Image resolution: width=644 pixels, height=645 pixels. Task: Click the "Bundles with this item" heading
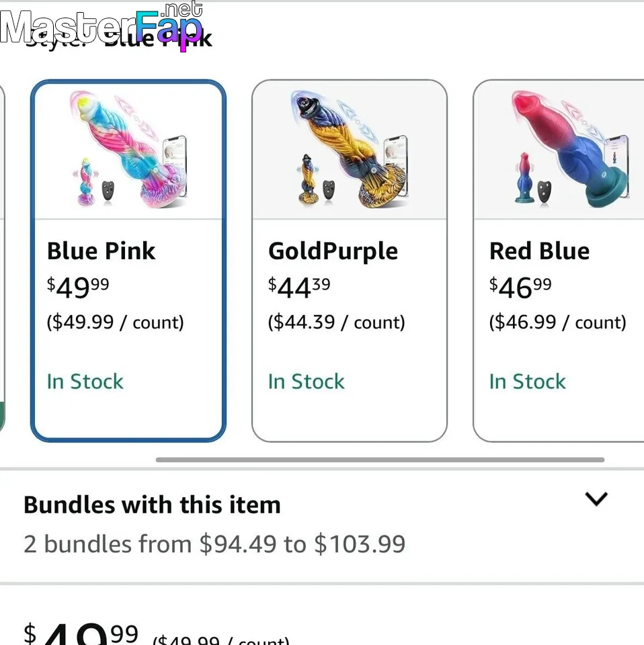click(x=152, y=505)
